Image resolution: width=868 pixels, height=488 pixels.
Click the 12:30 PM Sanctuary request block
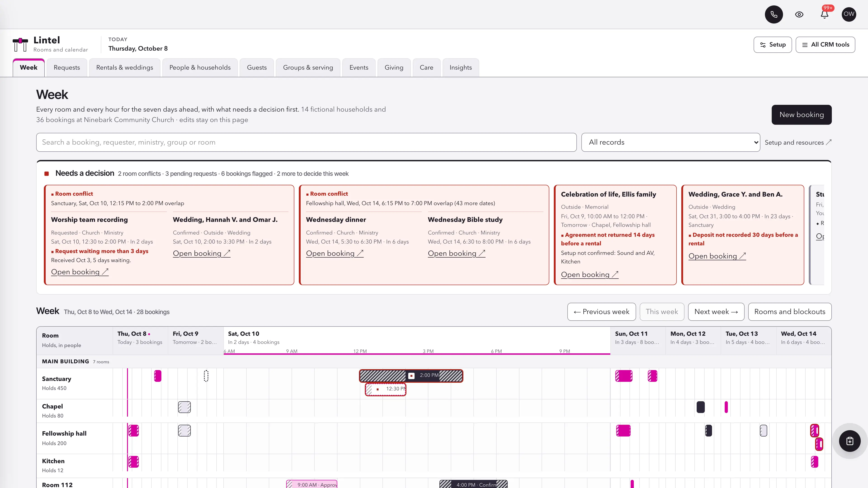coord(385,389)
